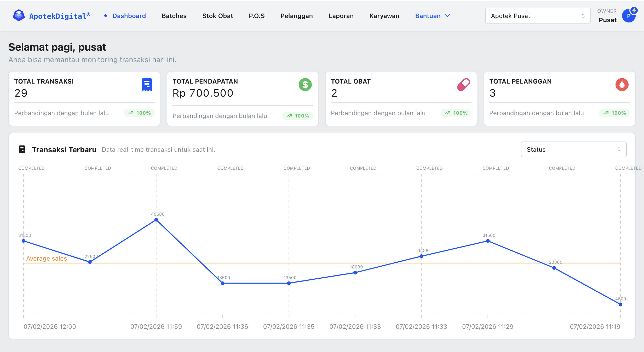Open the owner profile avatar with lightning badge
644x352 pixels.
629,15
